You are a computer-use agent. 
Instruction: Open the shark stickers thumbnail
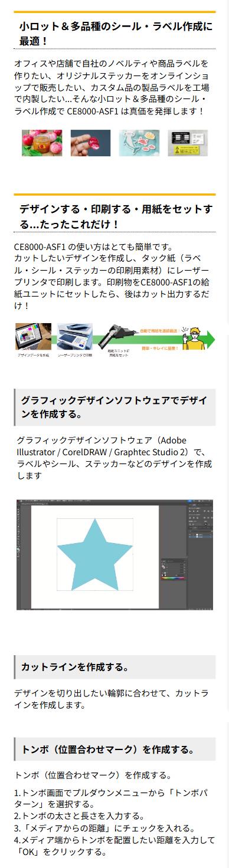(139, 143)
